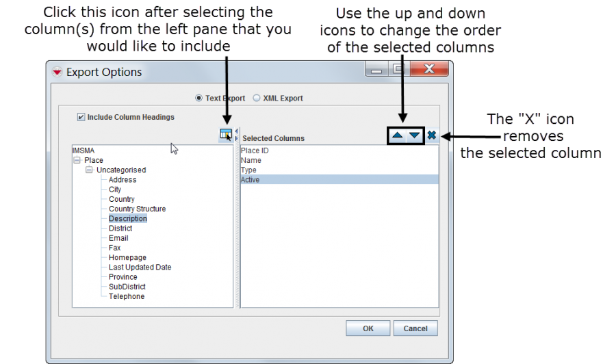The image size is (616, 364).
Task: Select Description in the column tree
Action: (127, 218)
